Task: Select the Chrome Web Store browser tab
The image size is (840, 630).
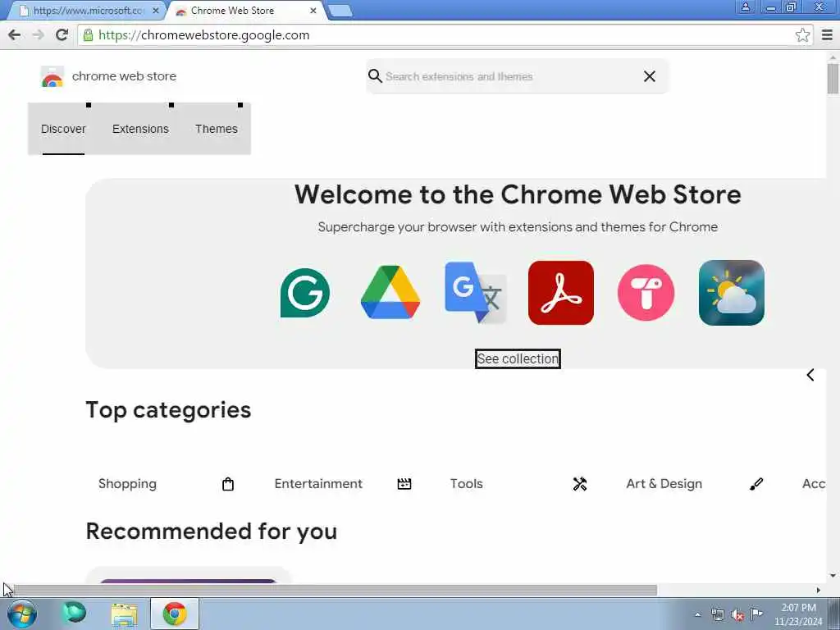Action: pyautogui.click(x=244, y=11)
